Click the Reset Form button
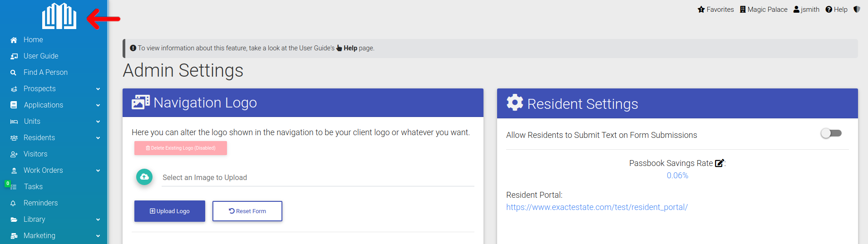 tap(247, 211)
